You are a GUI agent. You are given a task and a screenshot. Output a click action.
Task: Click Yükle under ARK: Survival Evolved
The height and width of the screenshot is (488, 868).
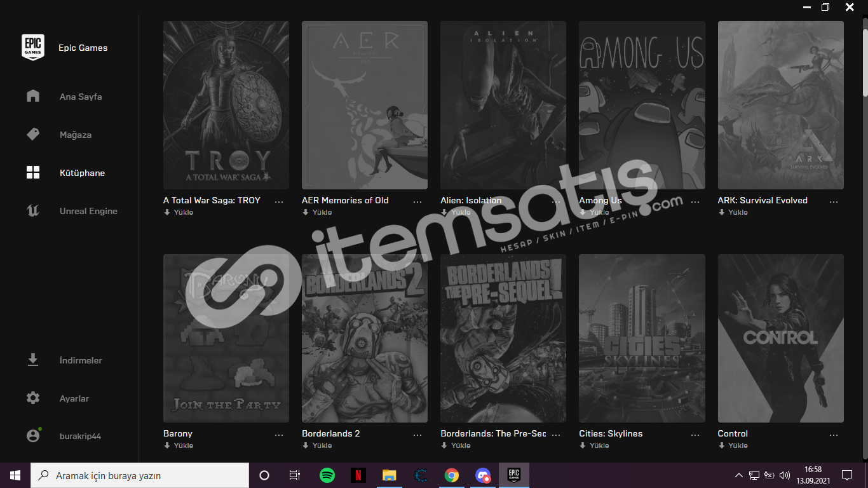point(738,212)
